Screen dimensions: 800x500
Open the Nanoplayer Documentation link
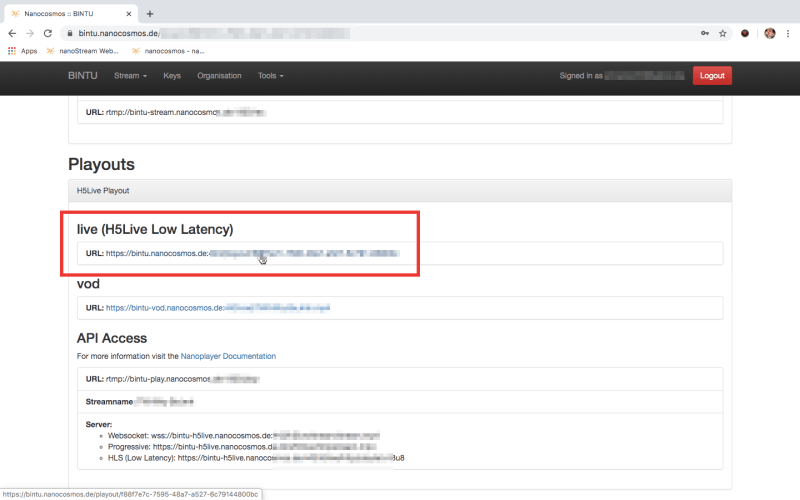[228, 356]
